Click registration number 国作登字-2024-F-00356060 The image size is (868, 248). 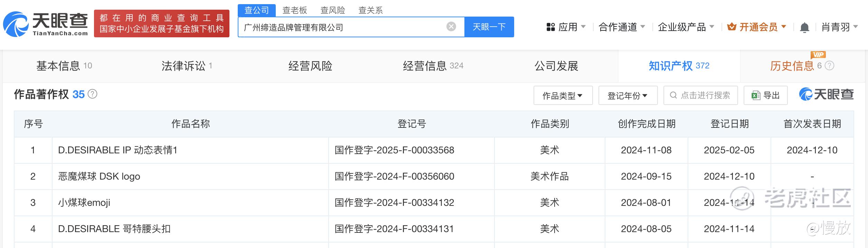(394, 176)
